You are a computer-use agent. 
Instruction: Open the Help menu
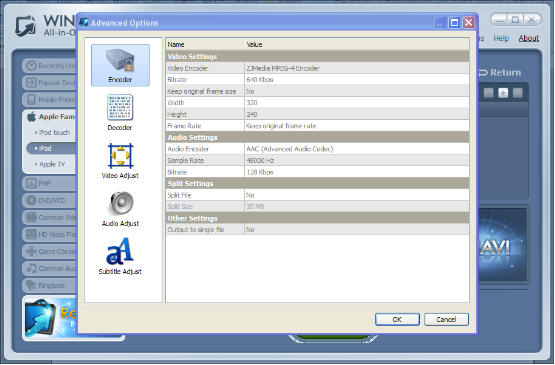[x=501, y=38]
